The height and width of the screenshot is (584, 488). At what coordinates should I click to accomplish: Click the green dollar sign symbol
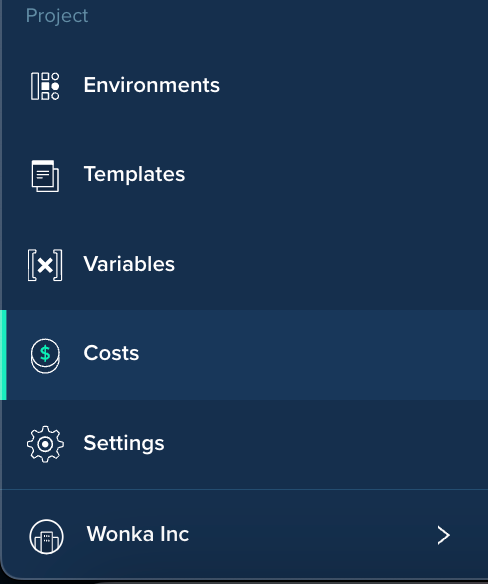[45, 353]
